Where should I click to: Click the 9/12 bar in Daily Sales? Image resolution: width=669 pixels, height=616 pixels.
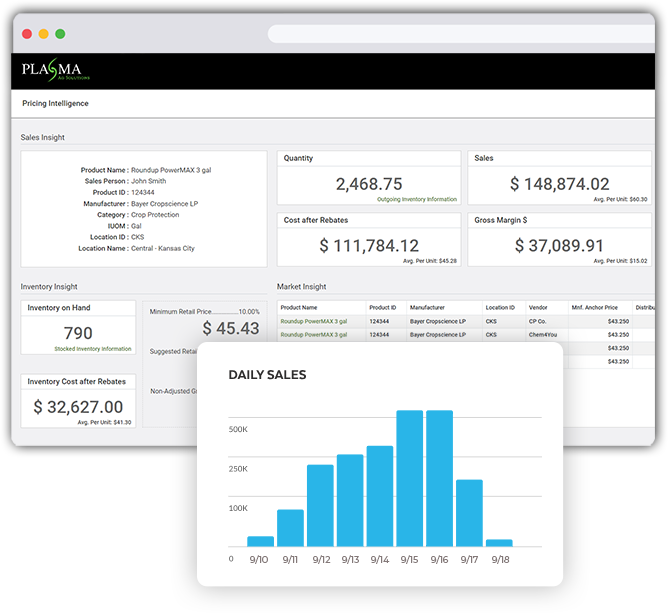(320, 506)
